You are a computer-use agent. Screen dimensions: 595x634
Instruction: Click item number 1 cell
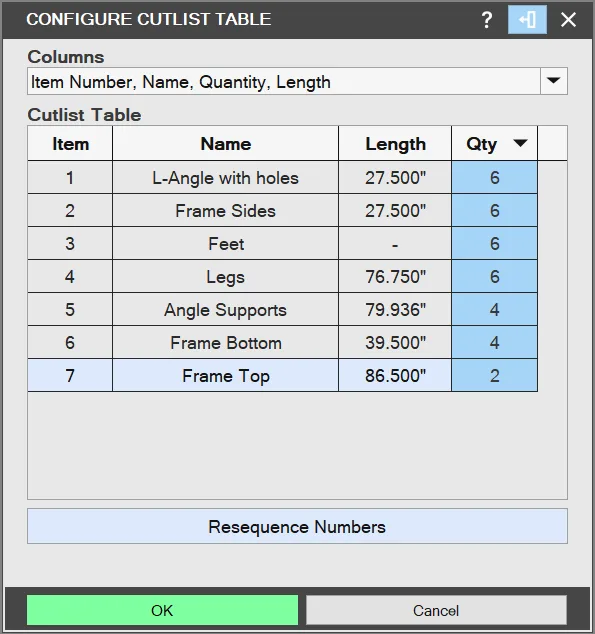[x=70, y=178]
